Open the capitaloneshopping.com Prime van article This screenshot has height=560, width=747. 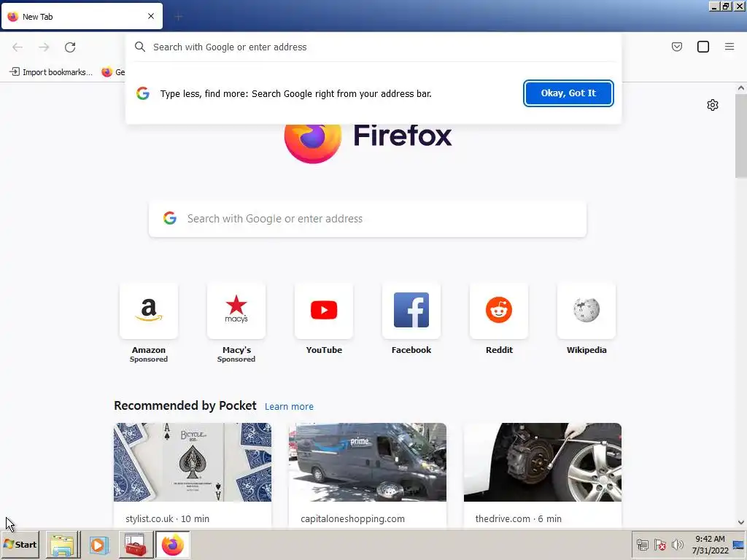tap(368, 475)
